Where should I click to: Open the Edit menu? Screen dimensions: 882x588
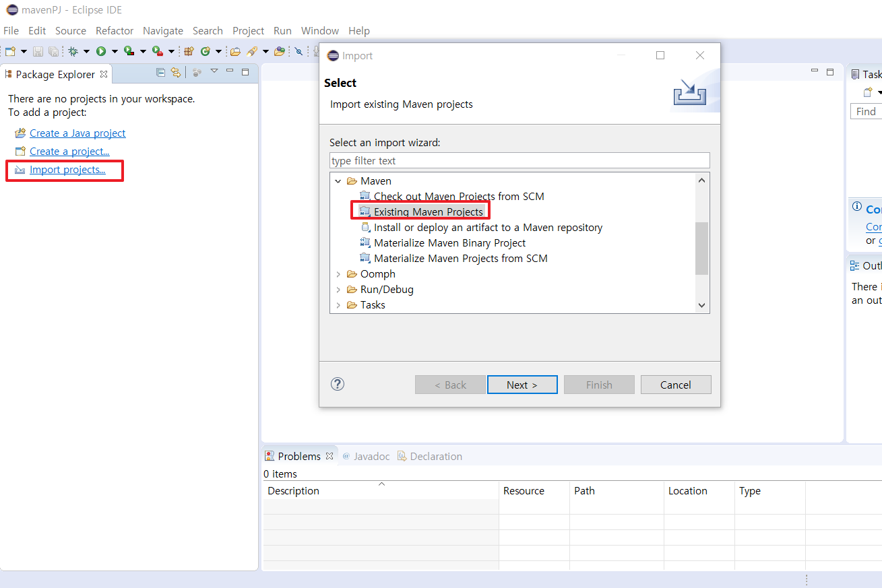pos(37,30)
